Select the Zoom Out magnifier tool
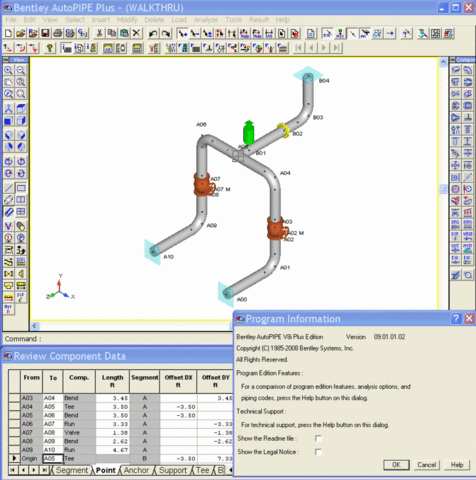This screenshot has width=476, height=480. click(x=21, y=70)
